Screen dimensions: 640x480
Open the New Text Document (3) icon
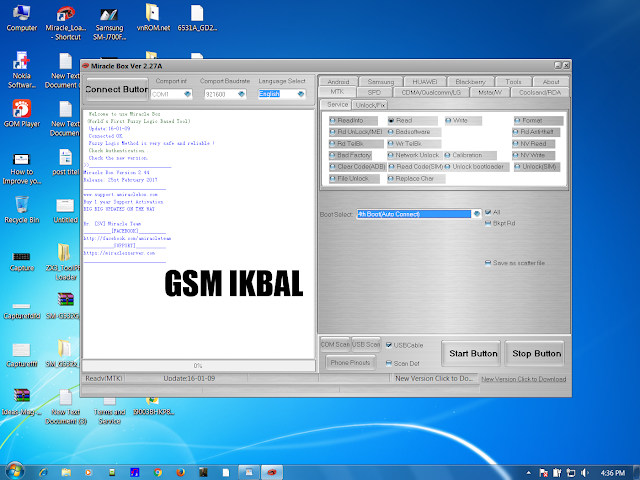pyautogui.click(x=65, y=407)
